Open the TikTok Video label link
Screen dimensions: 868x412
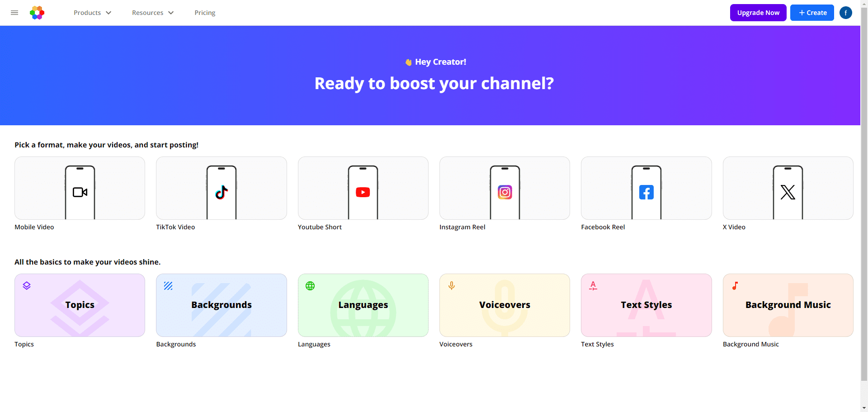pyautogui.click(x=175, y=227)
